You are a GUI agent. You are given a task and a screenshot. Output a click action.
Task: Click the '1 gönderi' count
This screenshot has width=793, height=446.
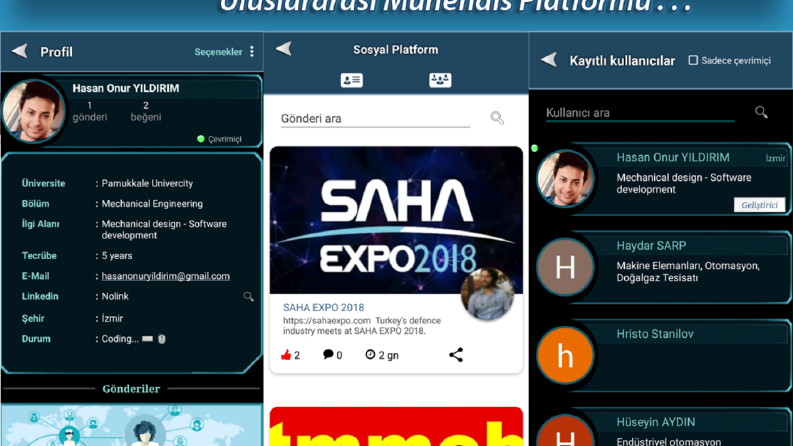pos(90,111)
